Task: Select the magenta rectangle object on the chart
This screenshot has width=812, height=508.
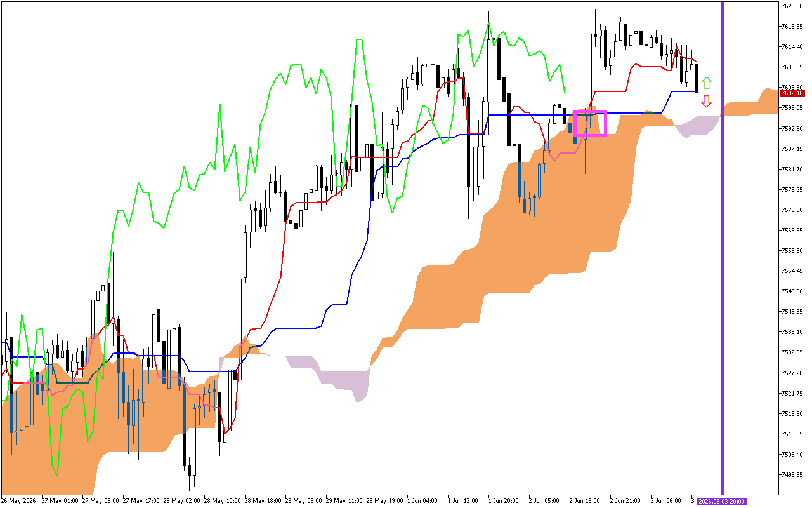Action: 590,123
